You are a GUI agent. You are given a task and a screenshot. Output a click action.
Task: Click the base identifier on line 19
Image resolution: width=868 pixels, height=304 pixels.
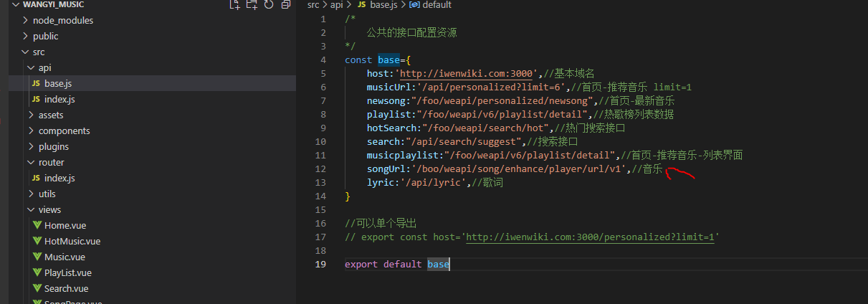point(439,265)
